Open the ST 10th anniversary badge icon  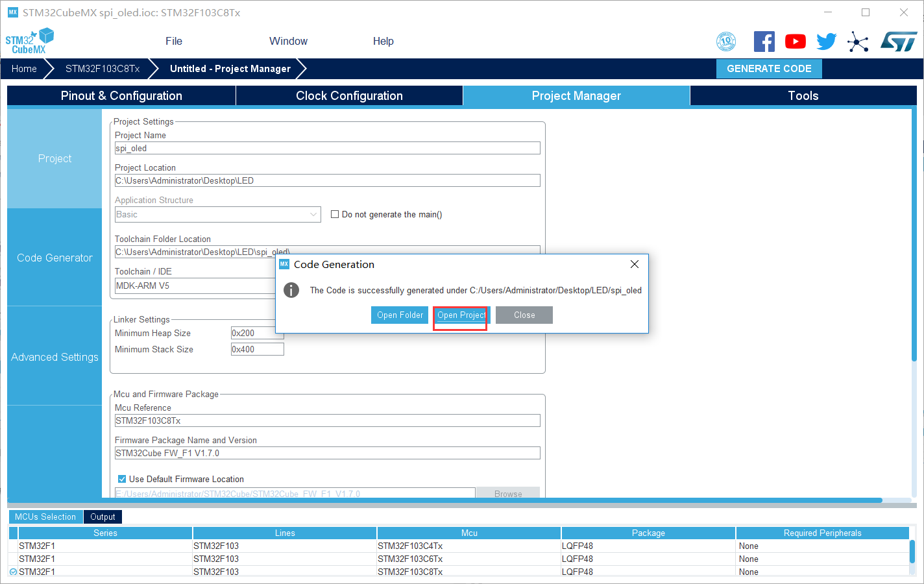coord(726,42)
